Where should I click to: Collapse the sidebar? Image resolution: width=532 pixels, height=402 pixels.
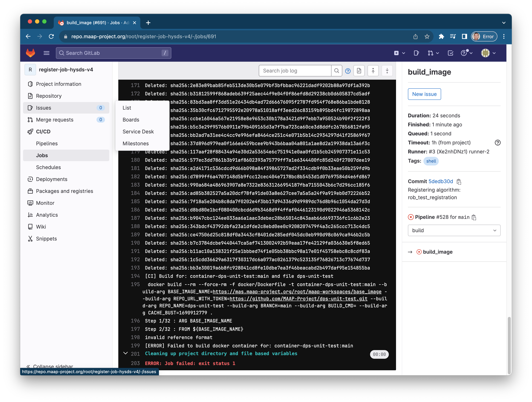[x=50, y=366]
